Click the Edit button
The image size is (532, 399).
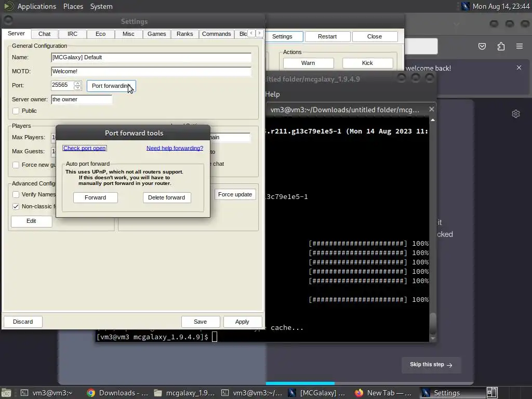pyautogui.click(x=31, y=221)
